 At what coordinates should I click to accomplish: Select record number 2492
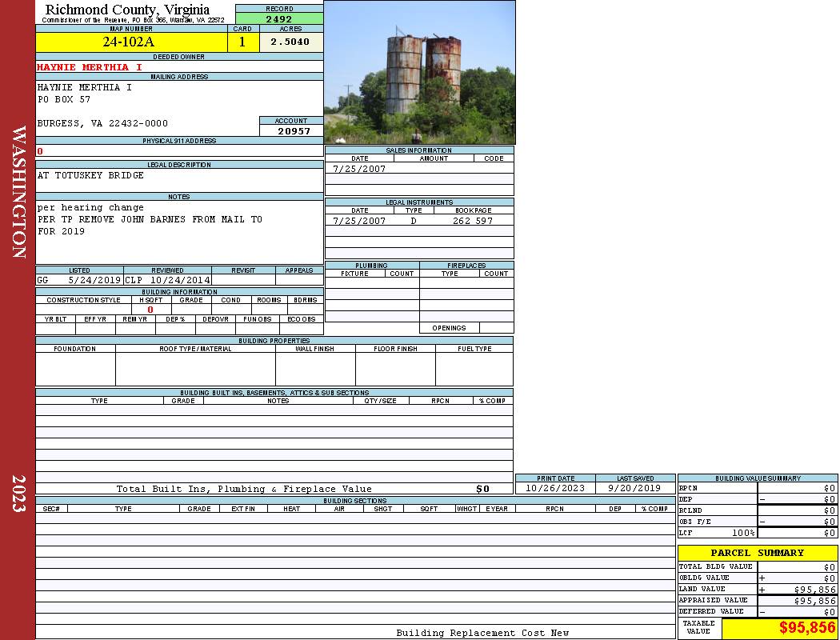tap(279, 19)
